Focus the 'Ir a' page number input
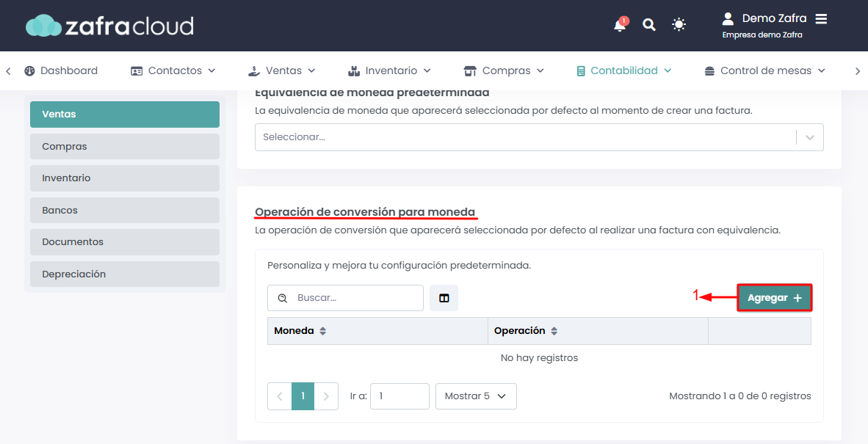 [399, 396]
